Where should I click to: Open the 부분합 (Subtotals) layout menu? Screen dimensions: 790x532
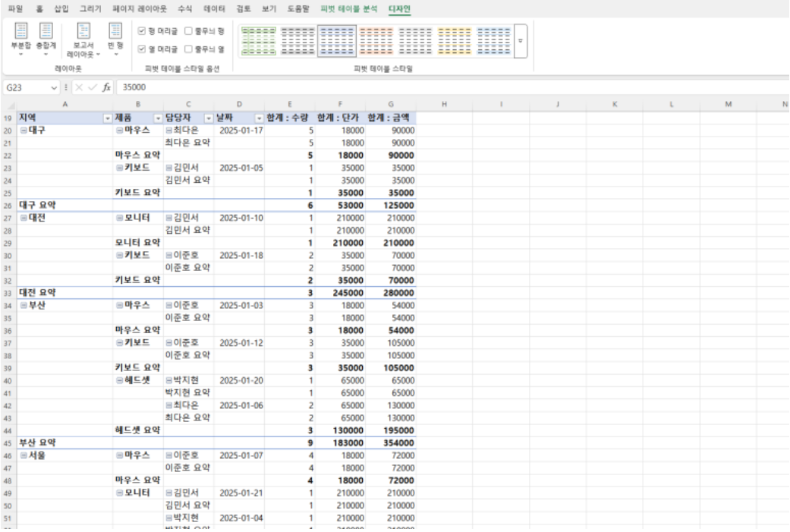tap(21, 36)
